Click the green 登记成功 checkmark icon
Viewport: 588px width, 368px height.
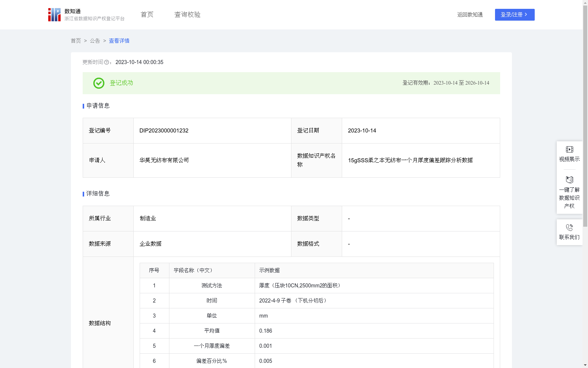[99, 83]
